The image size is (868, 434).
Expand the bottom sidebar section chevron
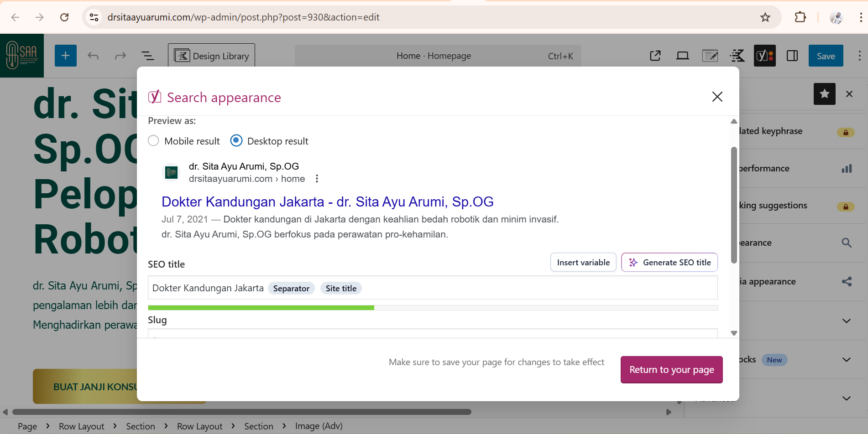click(847, 398)
